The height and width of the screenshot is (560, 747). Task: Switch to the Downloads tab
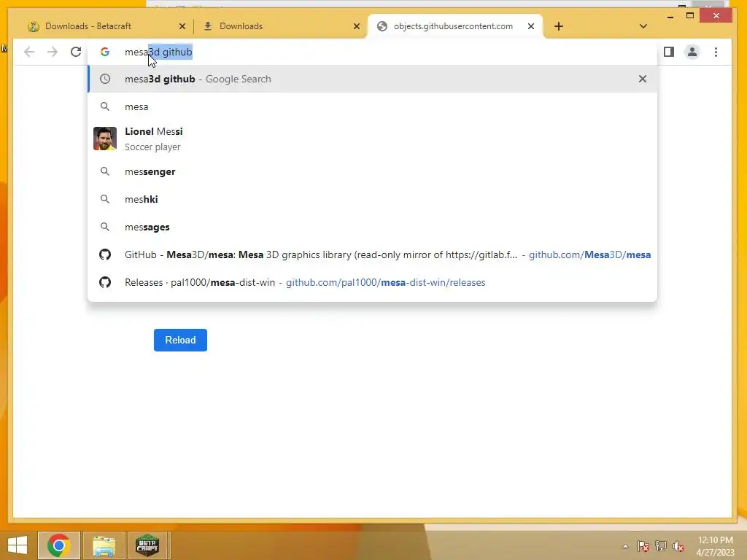[x=280, y=26]
